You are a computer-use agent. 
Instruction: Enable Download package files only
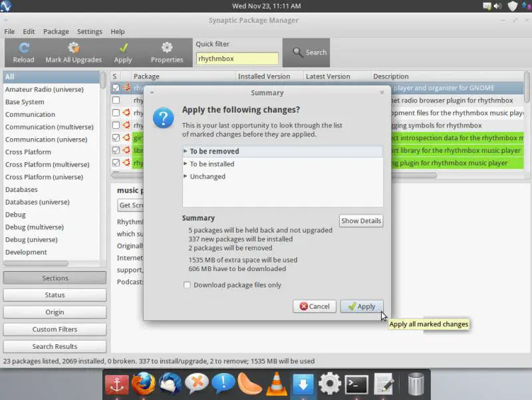187,285
